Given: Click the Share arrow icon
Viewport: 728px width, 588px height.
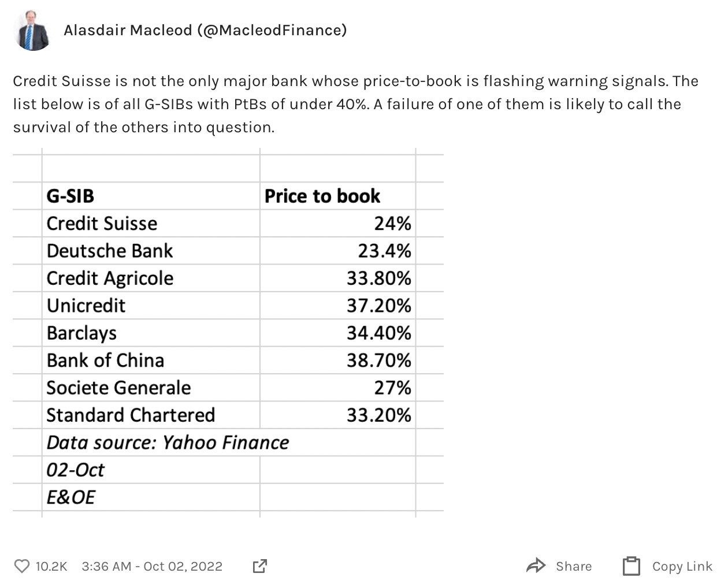Looking at the screenshot, I should coord(536,566).
